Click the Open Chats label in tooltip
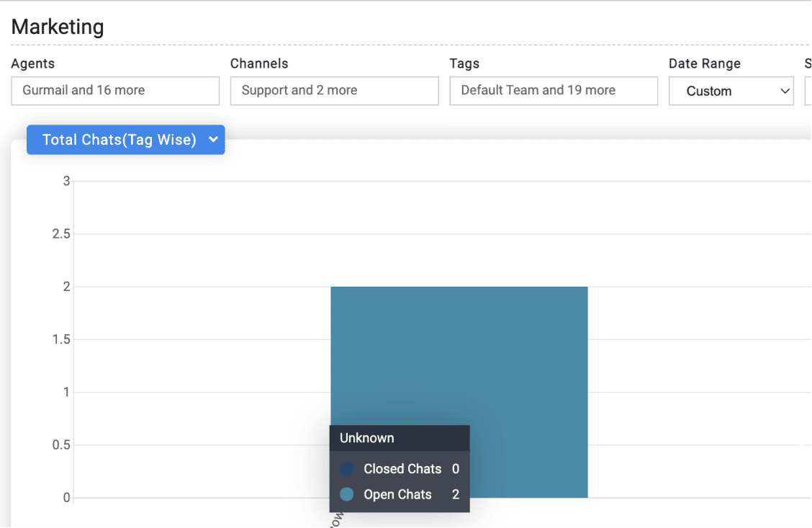This screenshot has height=528, width=812. point(397,495)
